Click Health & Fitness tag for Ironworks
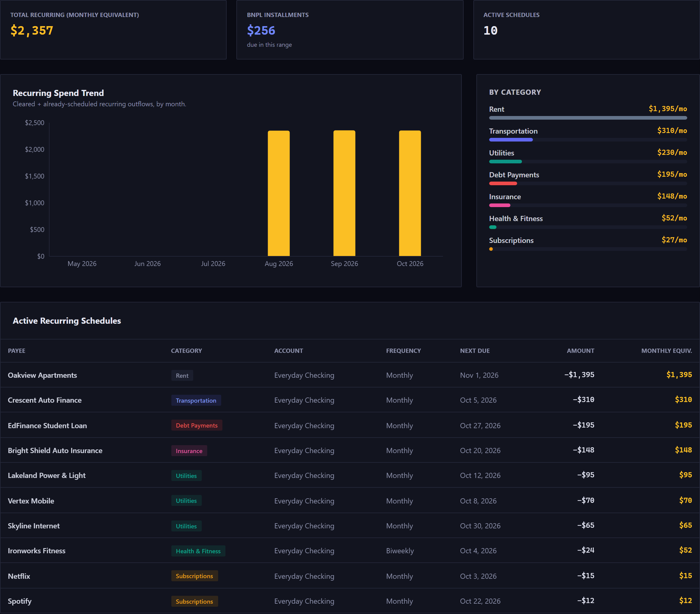This screenshot has width=700, height=614. 198,551
